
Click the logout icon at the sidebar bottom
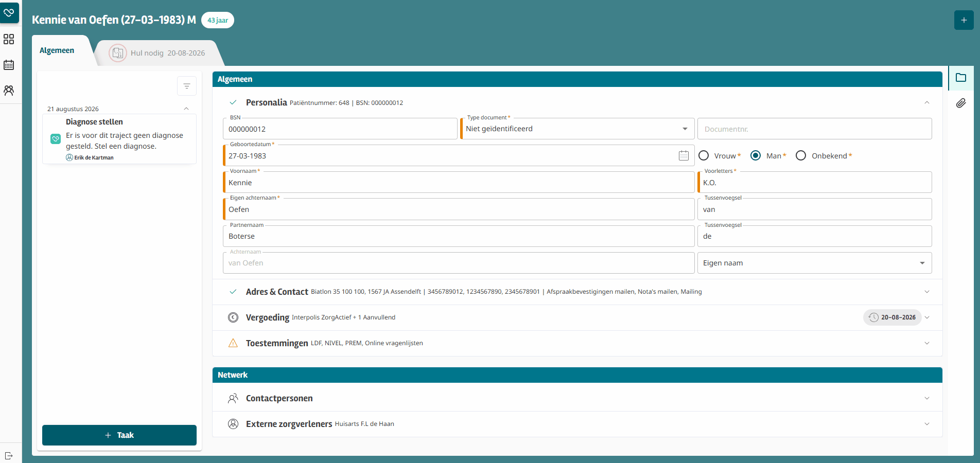tap(9, 456)
